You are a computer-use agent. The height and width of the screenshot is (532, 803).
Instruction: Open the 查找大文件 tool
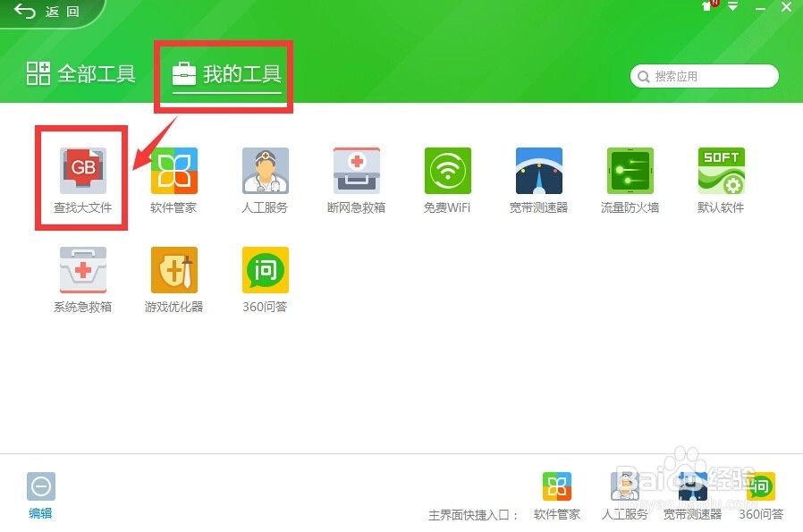pos(83,181)
